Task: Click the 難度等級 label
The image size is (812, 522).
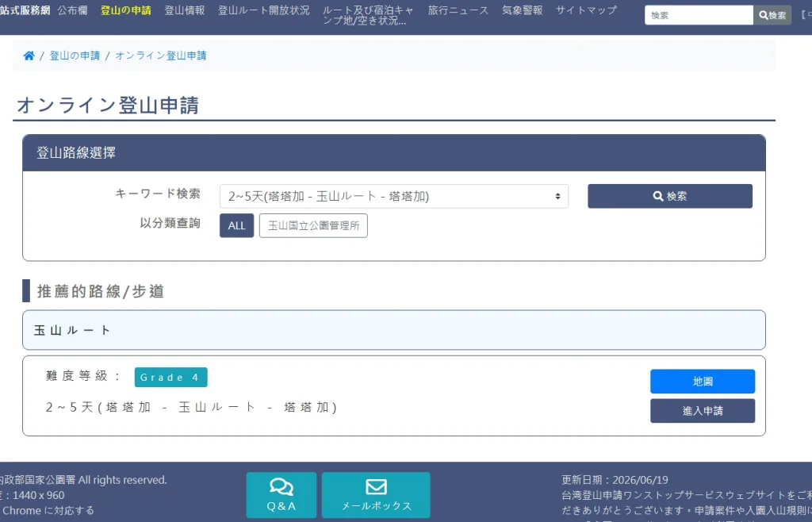Action: (82, 376)
